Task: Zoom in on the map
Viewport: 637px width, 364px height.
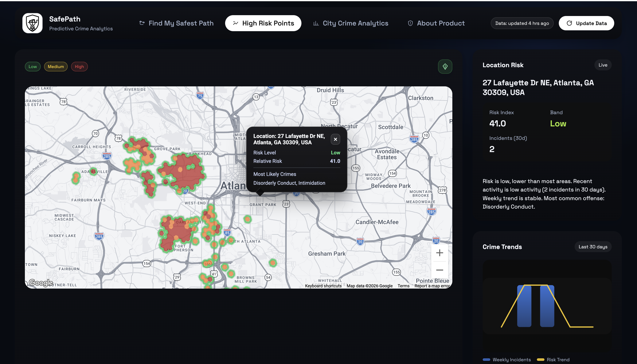Action: (x=439, y=253)
